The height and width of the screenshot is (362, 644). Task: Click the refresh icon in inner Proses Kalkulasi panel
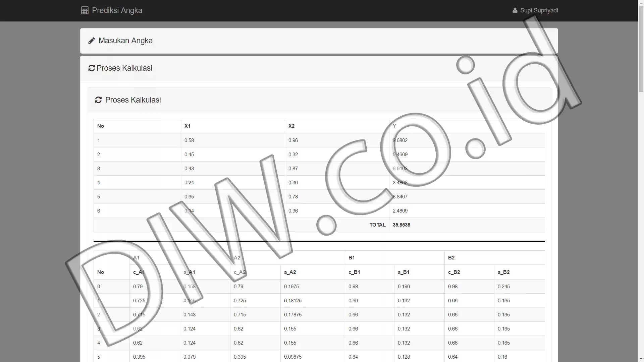click(x=98, y=100)
